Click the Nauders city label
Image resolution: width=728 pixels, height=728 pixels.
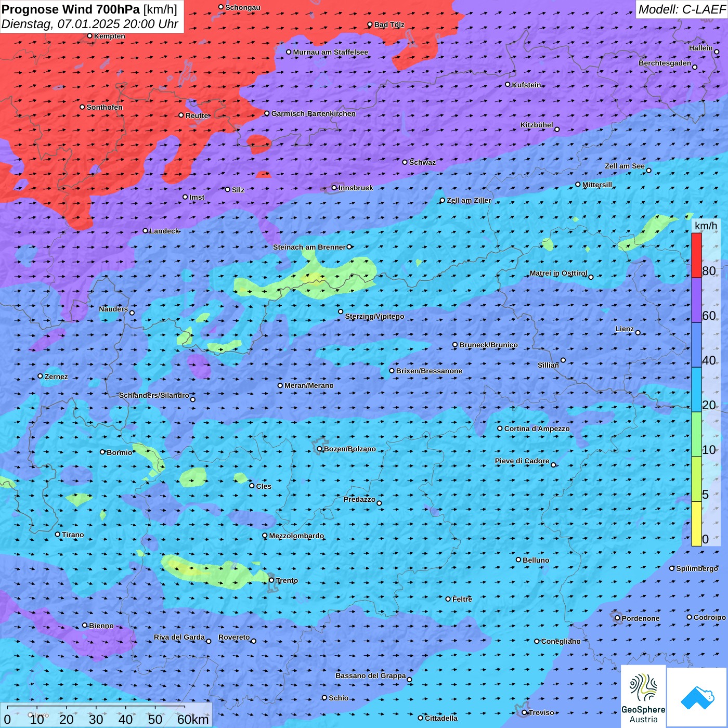113,309
